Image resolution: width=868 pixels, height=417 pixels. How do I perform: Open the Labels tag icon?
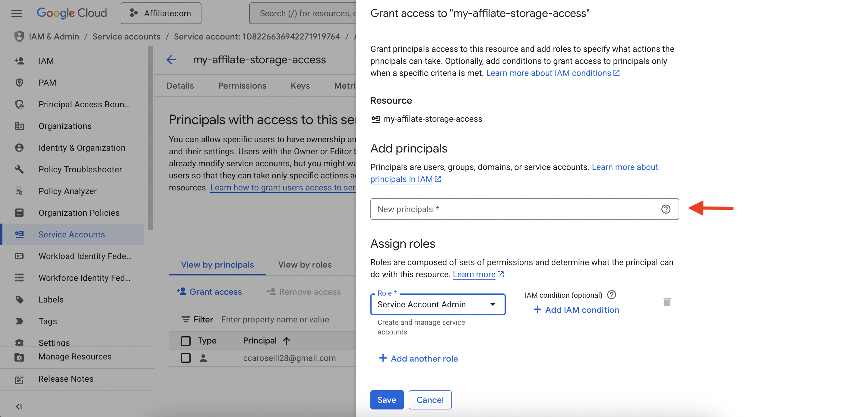[19, 299]
